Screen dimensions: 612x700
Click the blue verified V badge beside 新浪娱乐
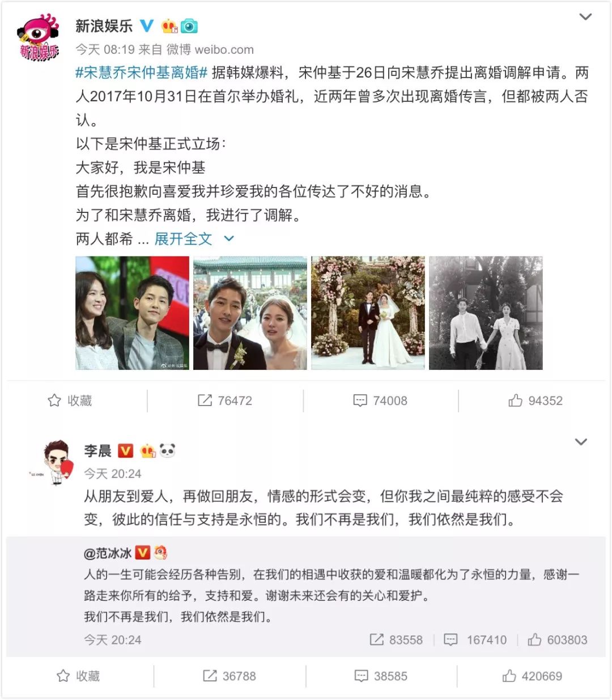point(147,25)
